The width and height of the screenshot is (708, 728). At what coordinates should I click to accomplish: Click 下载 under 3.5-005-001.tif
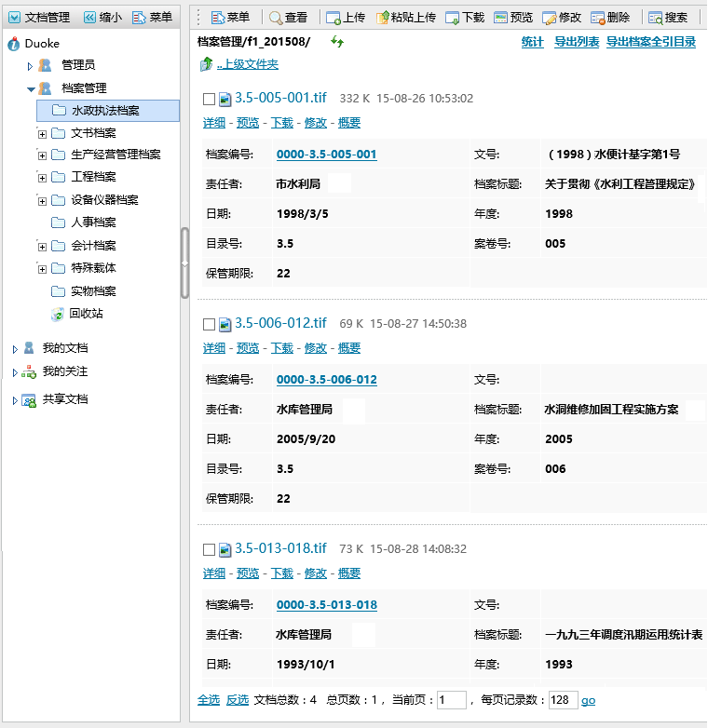click(282, 123)
